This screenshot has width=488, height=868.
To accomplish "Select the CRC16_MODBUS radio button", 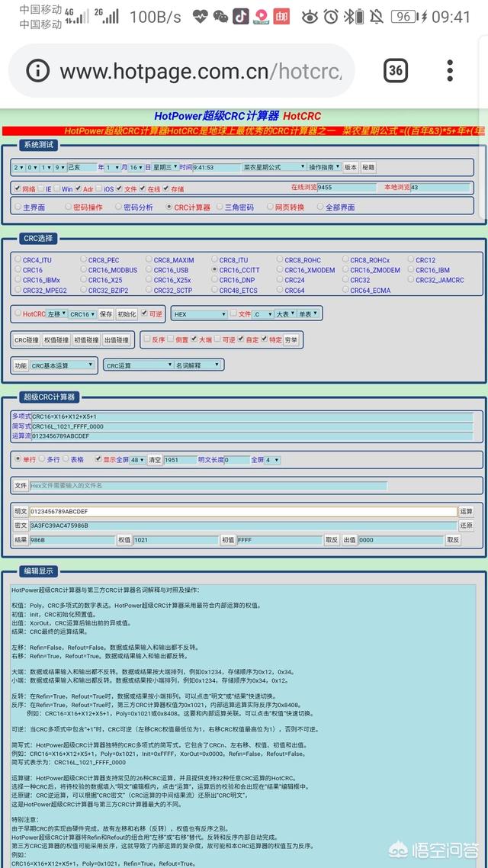I will [x=84, y=270].
